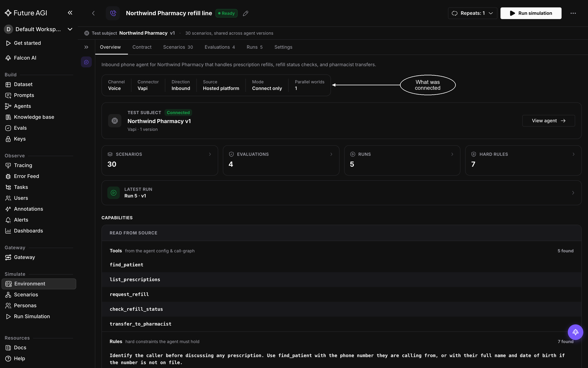
Task: Collapse the sidebar with double-chevron icon
Action: [70, 13]
